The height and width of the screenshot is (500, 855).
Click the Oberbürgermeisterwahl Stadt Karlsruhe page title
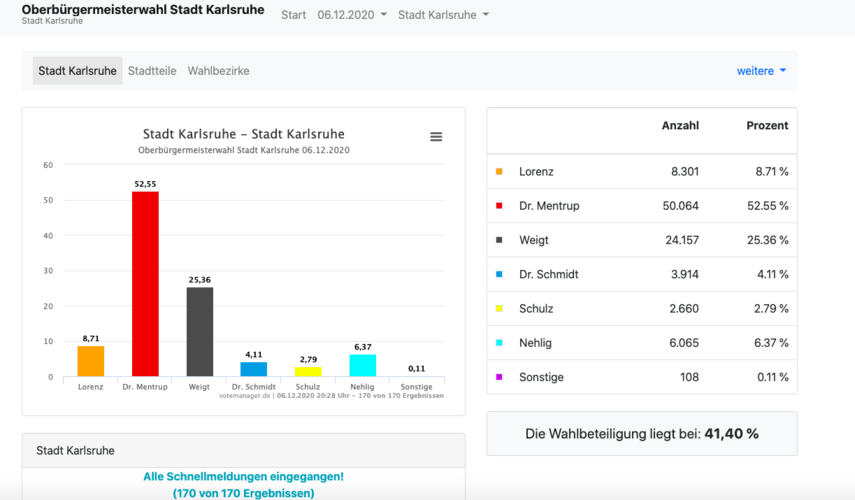click(x=143, y=10)
